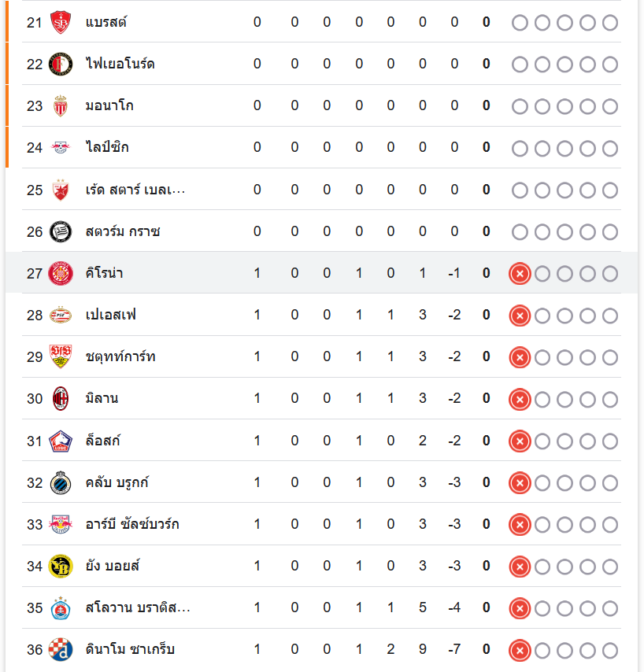Screen dimensions: 644x672
Task: Click the Lille LOSC crest
Action: point(61,441)
